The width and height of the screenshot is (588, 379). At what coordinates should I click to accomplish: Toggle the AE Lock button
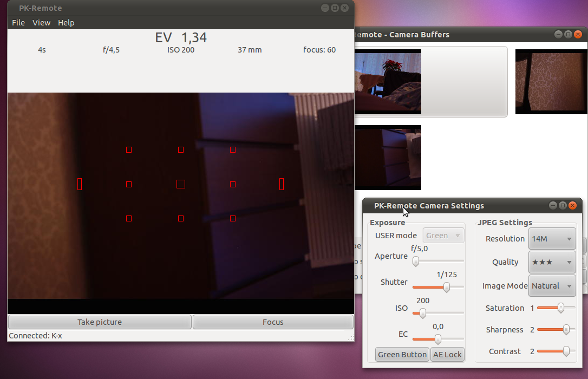click(x=447, y=355)
